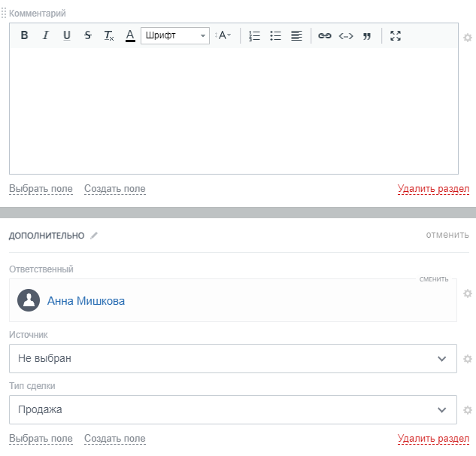This screenshot has width=476, height=456.
Task: Open font size dropdown
Action: [223, 35]
